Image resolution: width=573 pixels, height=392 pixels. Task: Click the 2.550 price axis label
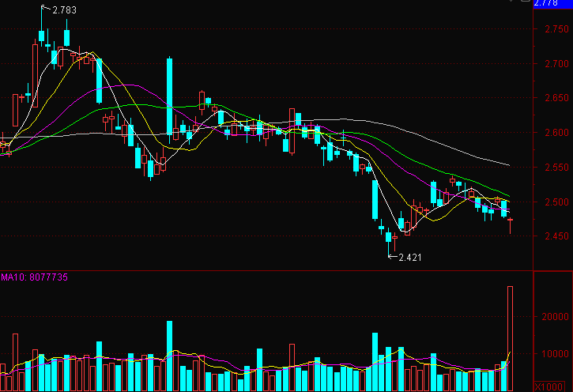557,168
